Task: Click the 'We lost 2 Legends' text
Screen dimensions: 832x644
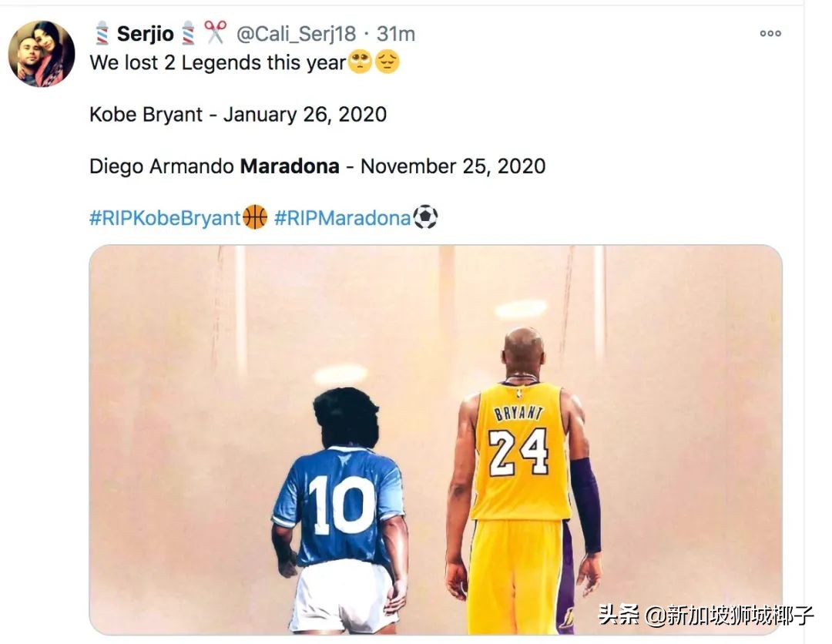Action: point(176,62)
